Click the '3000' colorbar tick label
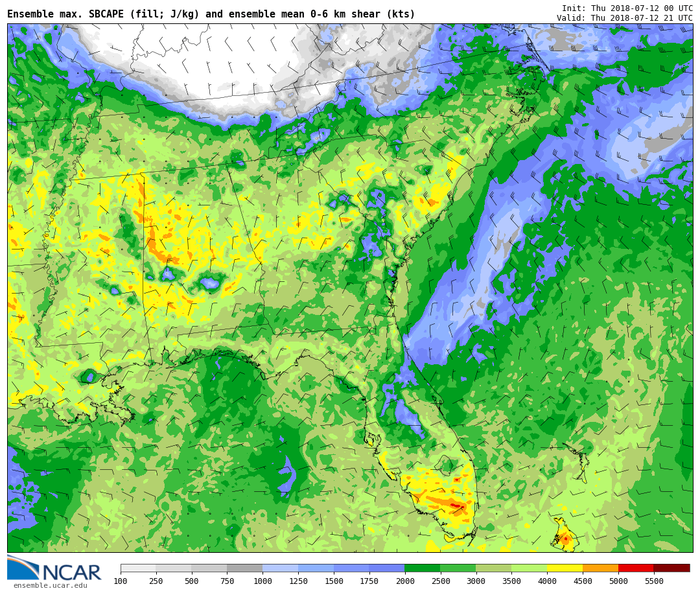The width and height of the screenshot is (700, 593). click(476, 581)
